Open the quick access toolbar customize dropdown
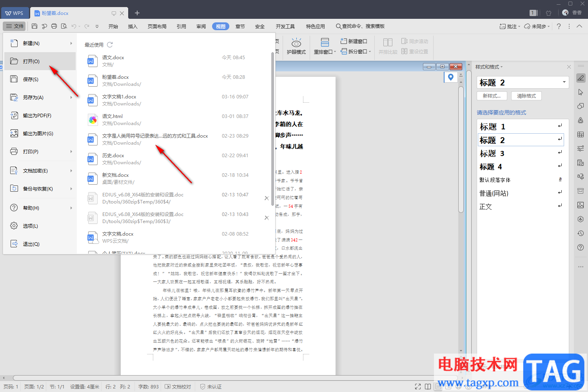Viewport: 588px width, 392px height. tap(97, 26)
